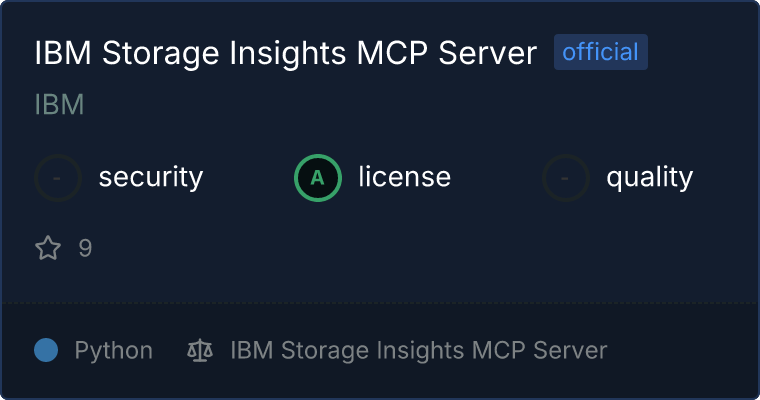This screenshot has width=760, height=400.
Task: Click the balance scales license icon
Action: click(200, 350)
